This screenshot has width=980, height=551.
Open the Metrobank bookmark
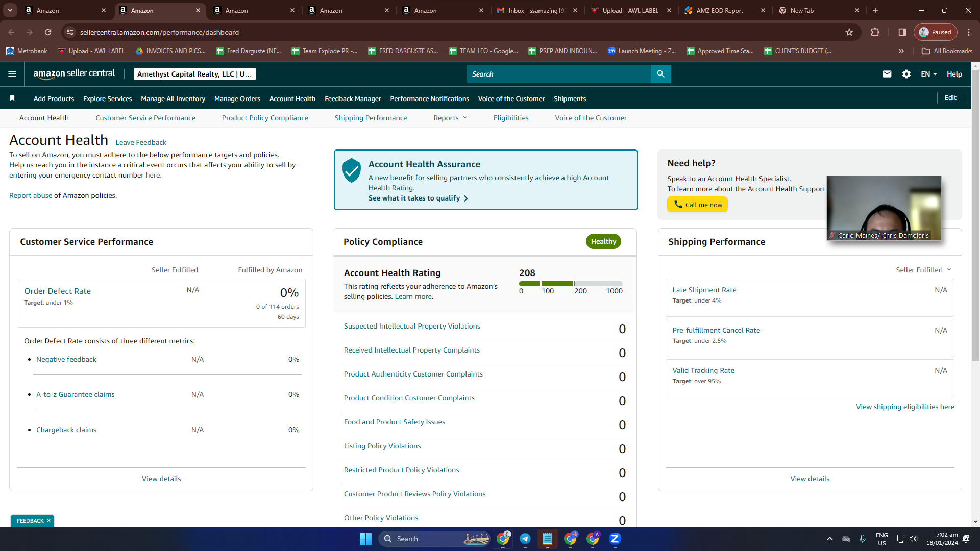click(27, 51)
